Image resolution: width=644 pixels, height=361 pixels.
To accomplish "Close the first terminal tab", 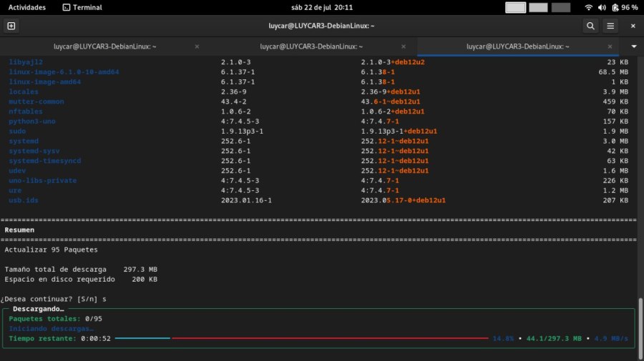I will (197, 46).
